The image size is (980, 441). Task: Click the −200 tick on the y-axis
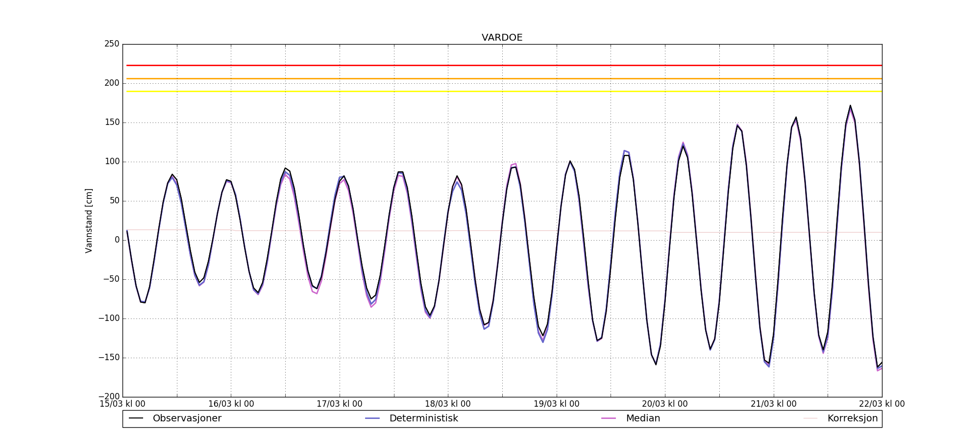pos(109,396)
